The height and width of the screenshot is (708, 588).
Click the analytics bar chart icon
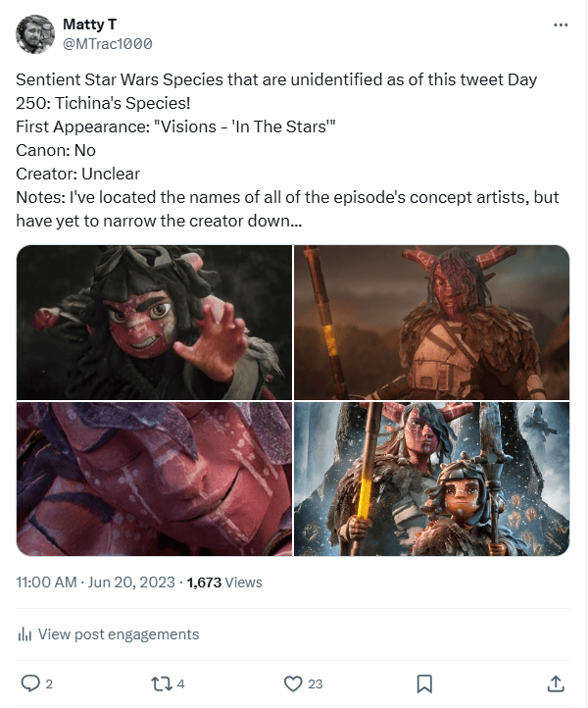pyautogui.click(x=25, y=634)
